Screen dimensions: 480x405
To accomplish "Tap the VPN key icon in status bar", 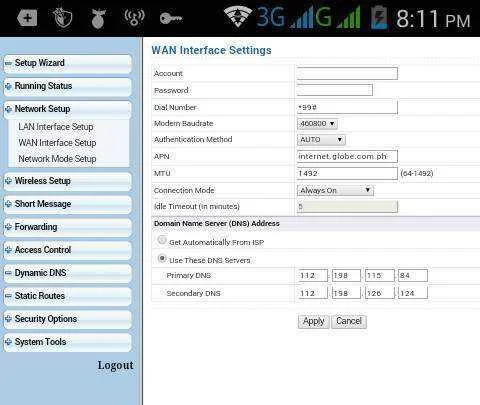I will [x=171, y=18].
